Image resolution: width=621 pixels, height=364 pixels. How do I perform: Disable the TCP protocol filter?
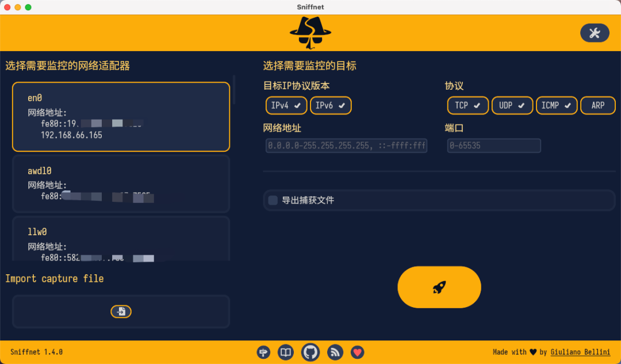(468, 106)
